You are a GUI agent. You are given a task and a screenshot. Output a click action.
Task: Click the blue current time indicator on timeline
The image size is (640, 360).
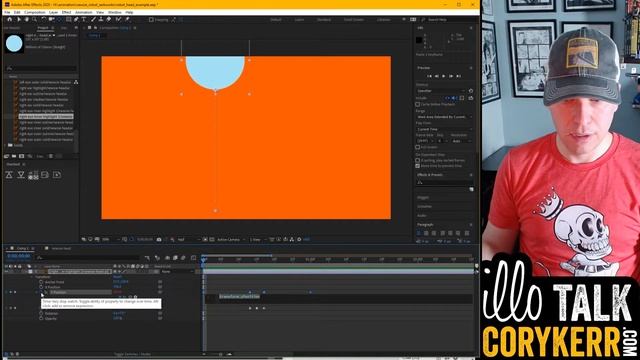(203, 260)
